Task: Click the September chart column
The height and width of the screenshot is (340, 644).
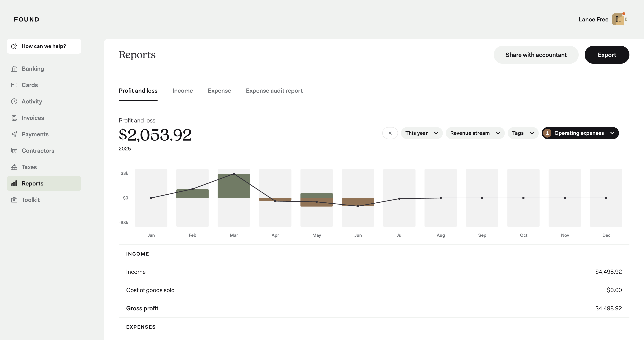Action: (x=482, y=198)
